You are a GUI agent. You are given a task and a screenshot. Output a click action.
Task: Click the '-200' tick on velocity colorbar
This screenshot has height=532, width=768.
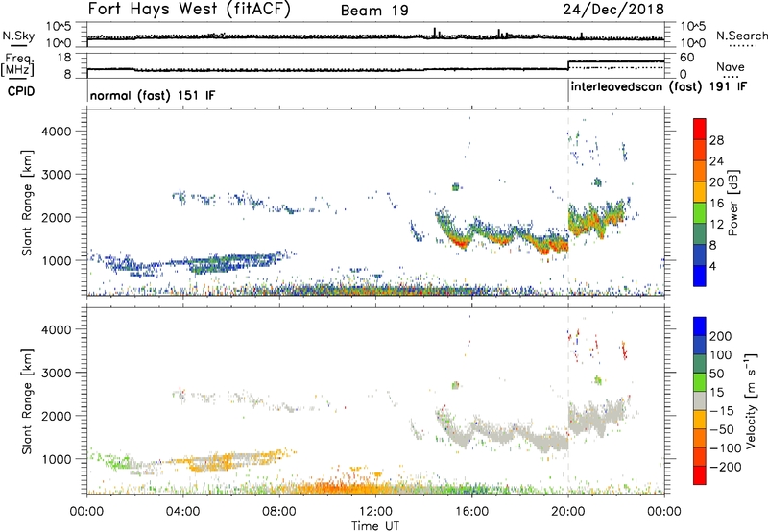coord(725,467)
